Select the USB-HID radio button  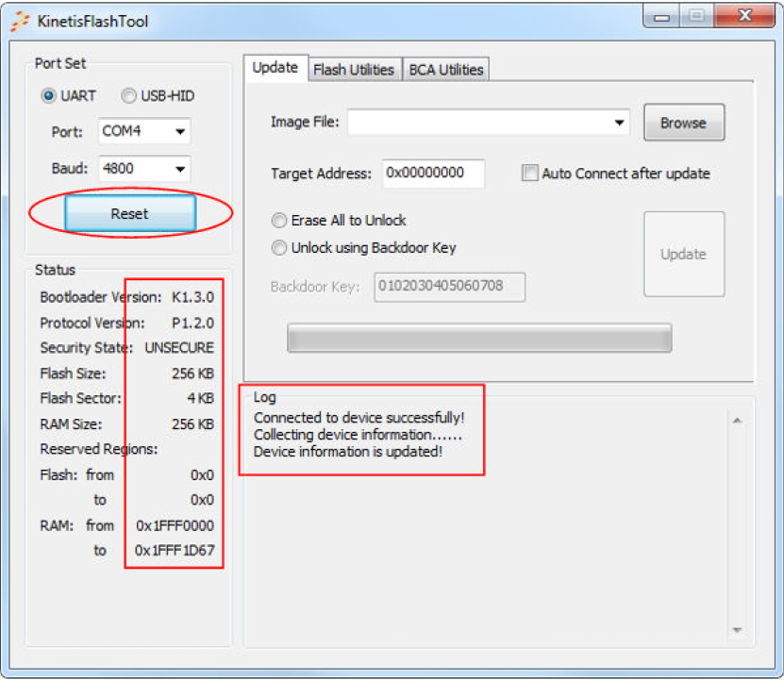click(128, 95)
